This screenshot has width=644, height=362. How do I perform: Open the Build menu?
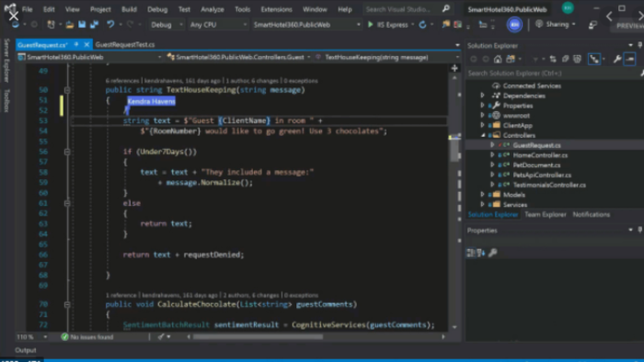129,9
